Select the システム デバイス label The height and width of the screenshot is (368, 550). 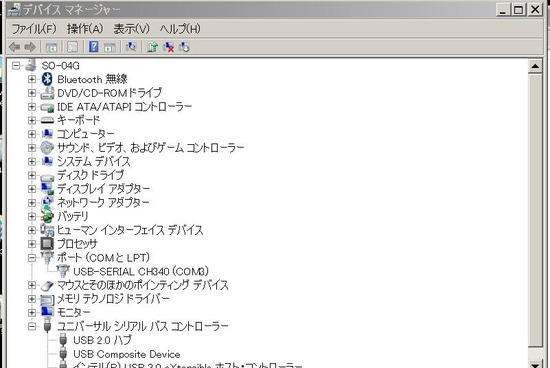click(94, 161)
